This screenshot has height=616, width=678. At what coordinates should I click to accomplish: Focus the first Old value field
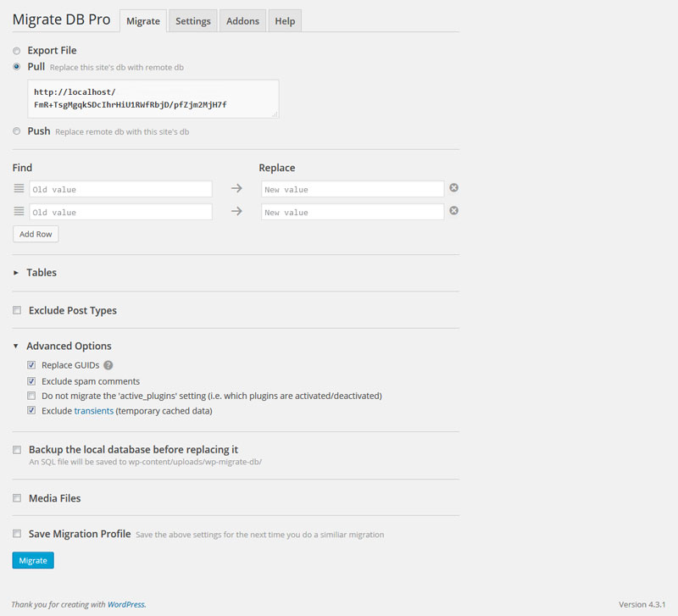[120, 189]
